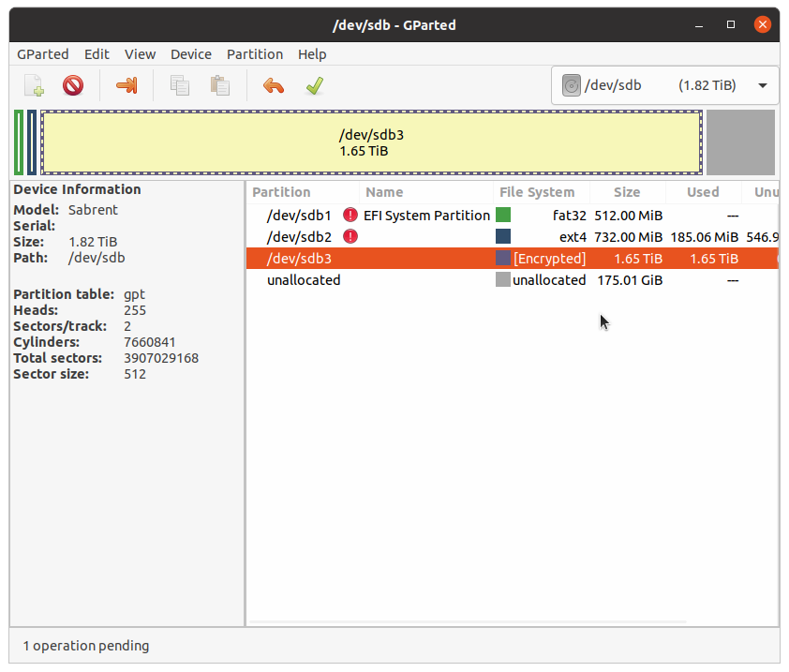Click the yellow /dev/sdb3 block in disk map
Viewport: 789px width, 672px height.
[x=371, y=142]
